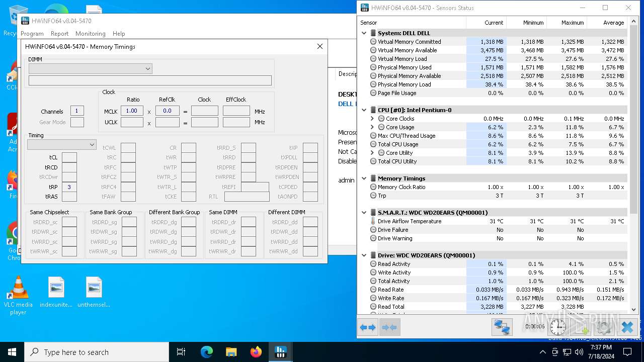The width and height of the screenshot is (644, 362).
Task: Click the sensors list scroll up arrow
Action: click(x=634, y=22)
